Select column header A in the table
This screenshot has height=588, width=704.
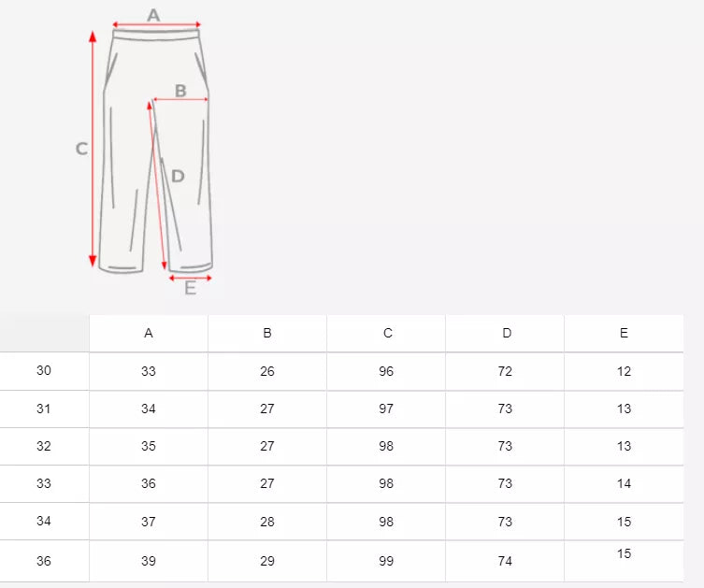(149, 334)
